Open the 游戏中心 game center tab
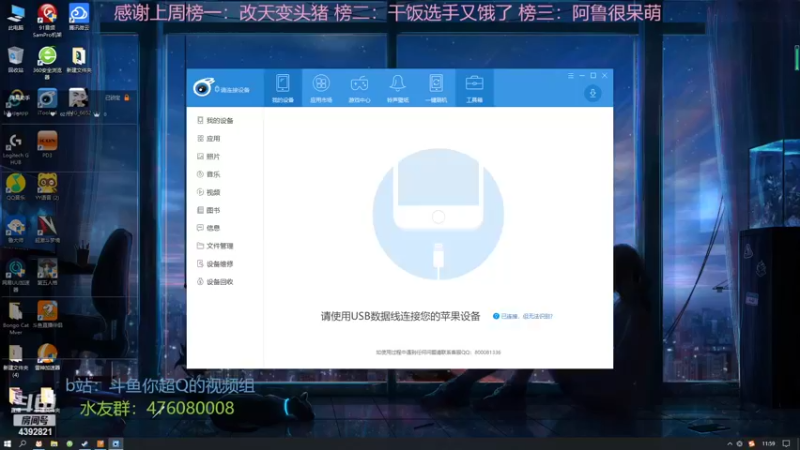Screen dimensions: 800x450 pos(359,88)
